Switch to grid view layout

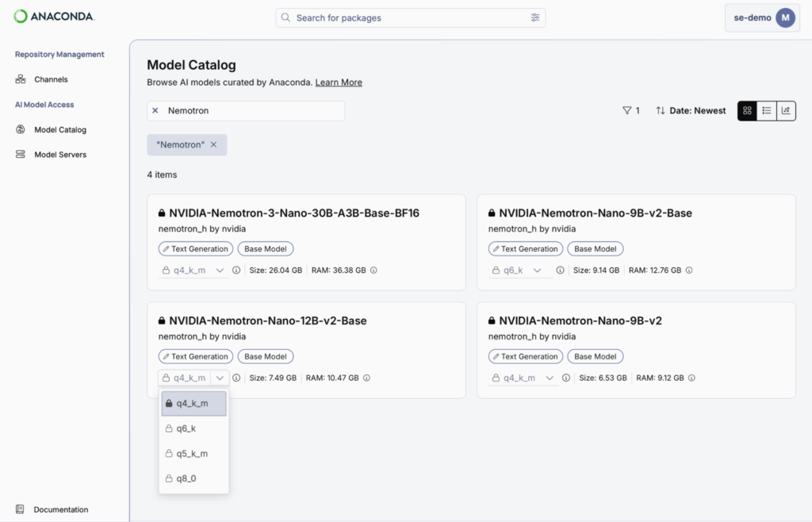(x=747, y=111)
